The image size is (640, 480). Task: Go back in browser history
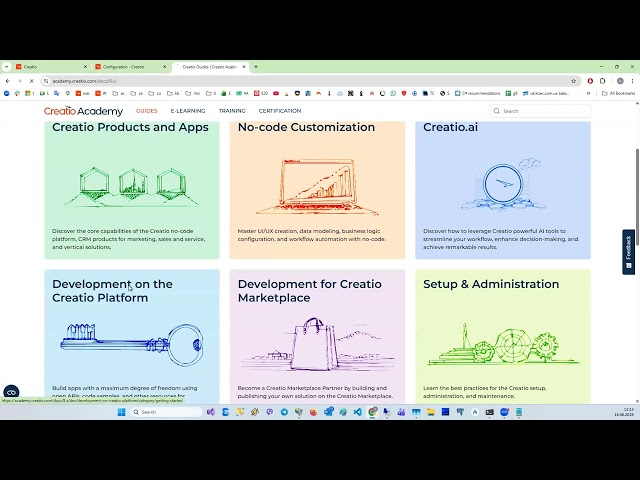click(7, 81)
